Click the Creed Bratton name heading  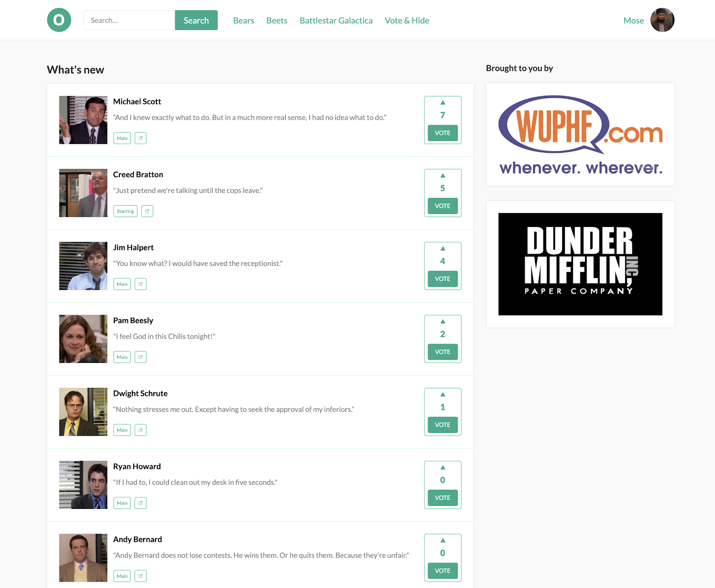(x=138, y=174)
